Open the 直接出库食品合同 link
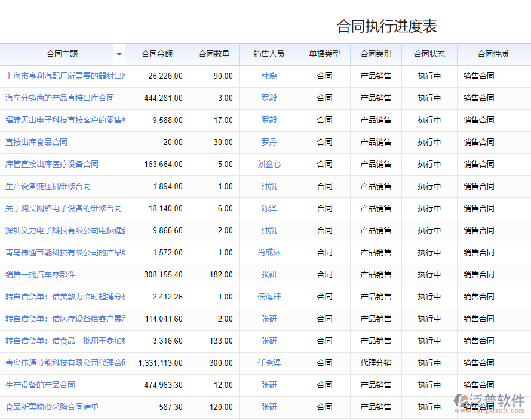 tap(36, 142)
